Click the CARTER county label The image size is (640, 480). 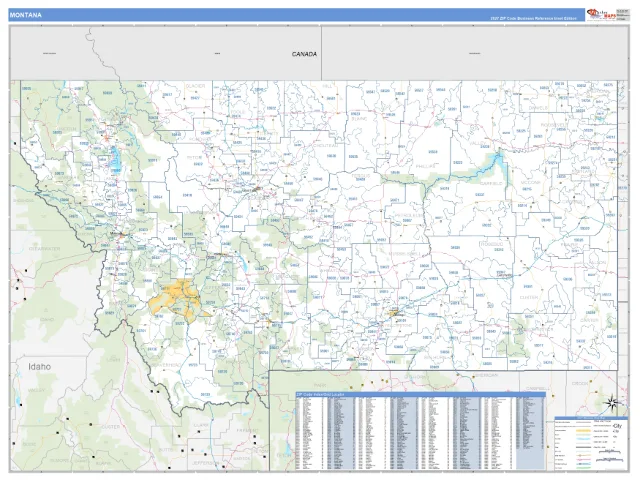(589, 320)
